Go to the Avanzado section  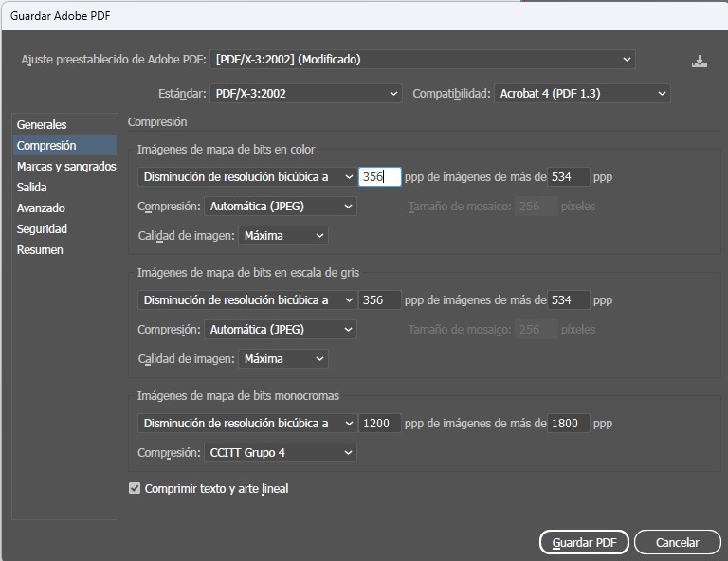coord(41,208)
